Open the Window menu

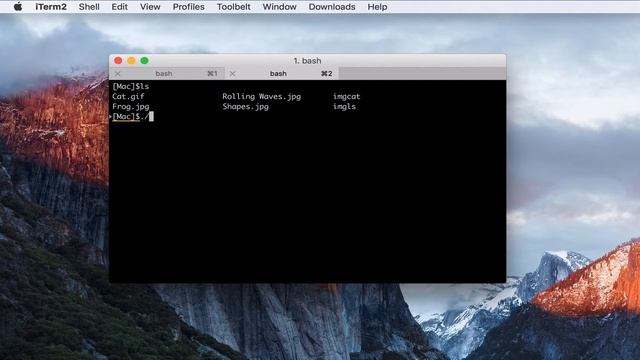click(280, 7)
